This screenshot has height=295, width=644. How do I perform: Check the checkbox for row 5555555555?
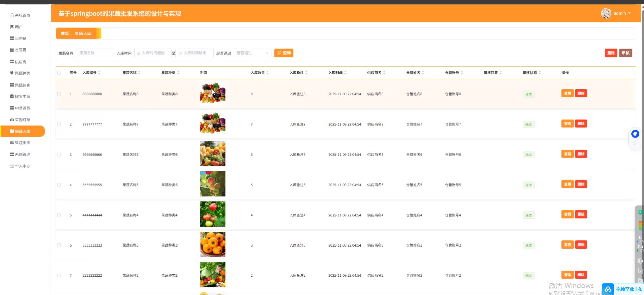tap(59, 185)
